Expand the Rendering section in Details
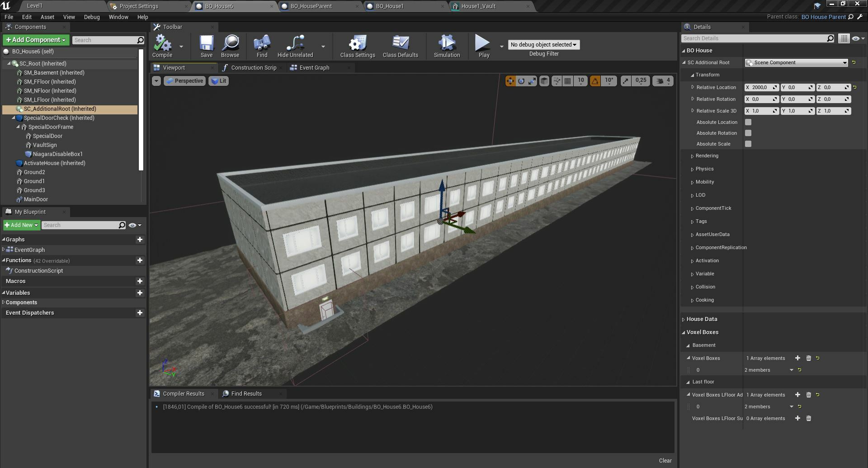 tap(707, 156)
